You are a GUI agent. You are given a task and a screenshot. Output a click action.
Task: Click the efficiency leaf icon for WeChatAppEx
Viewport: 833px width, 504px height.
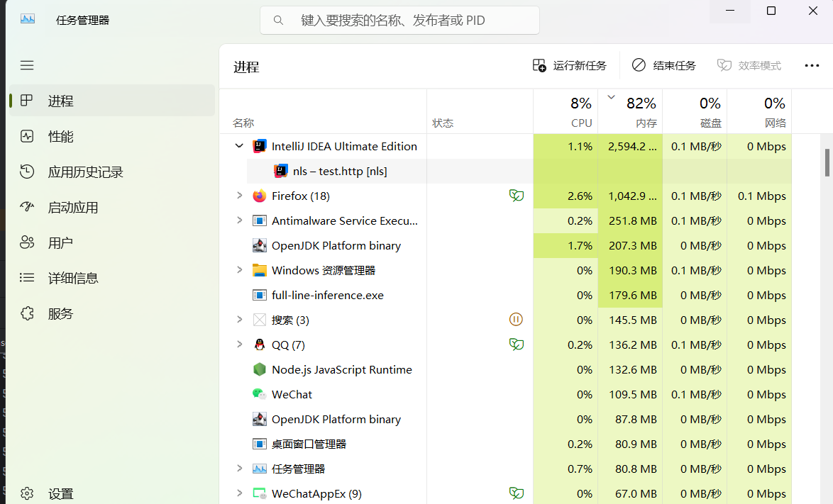click(516, 493)
